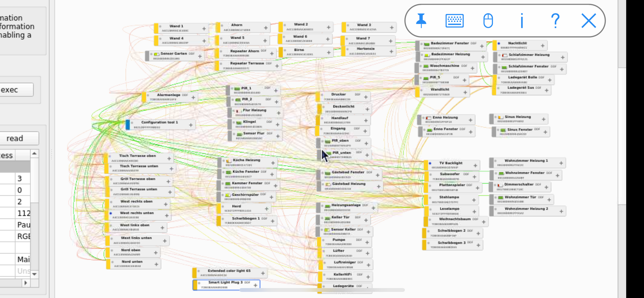Expand the Wand 1 node with plus

204,29
